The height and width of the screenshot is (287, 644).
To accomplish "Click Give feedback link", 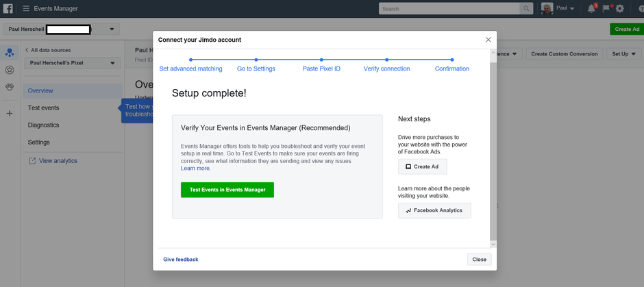I will point(181,260).
